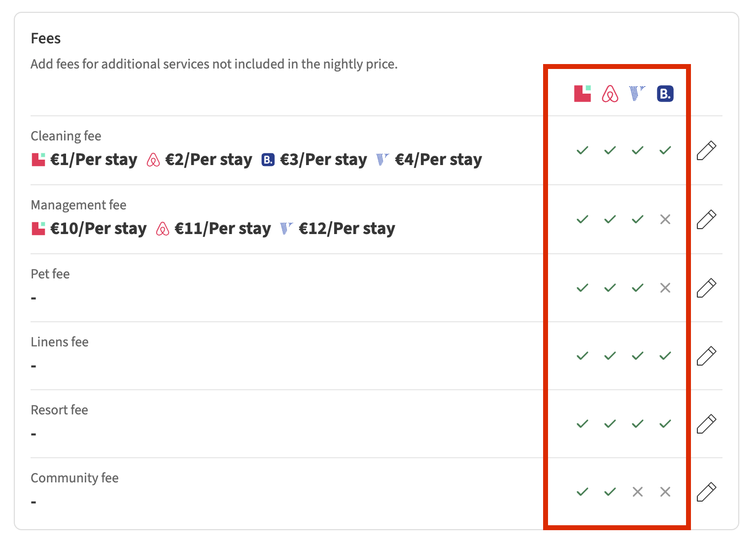Click the red Lodgify logo in header
756x542 pixels.
[583, 94]
